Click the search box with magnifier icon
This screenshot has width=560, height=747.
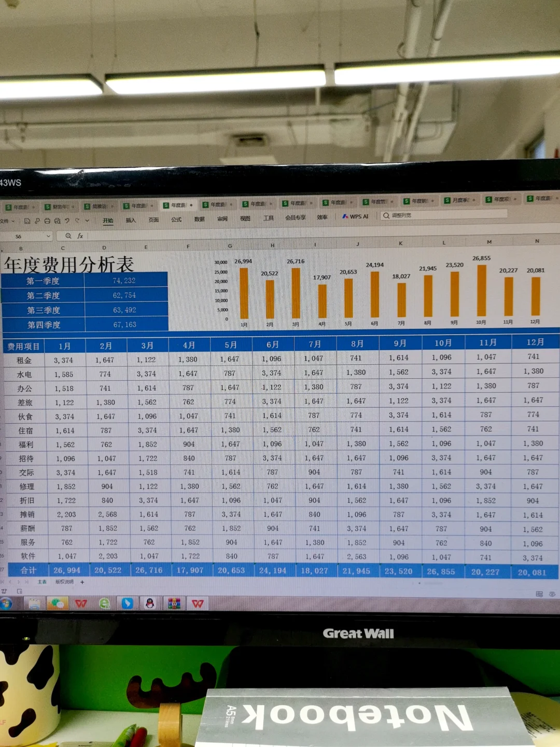pyautogui.click(x=443, y=214)
